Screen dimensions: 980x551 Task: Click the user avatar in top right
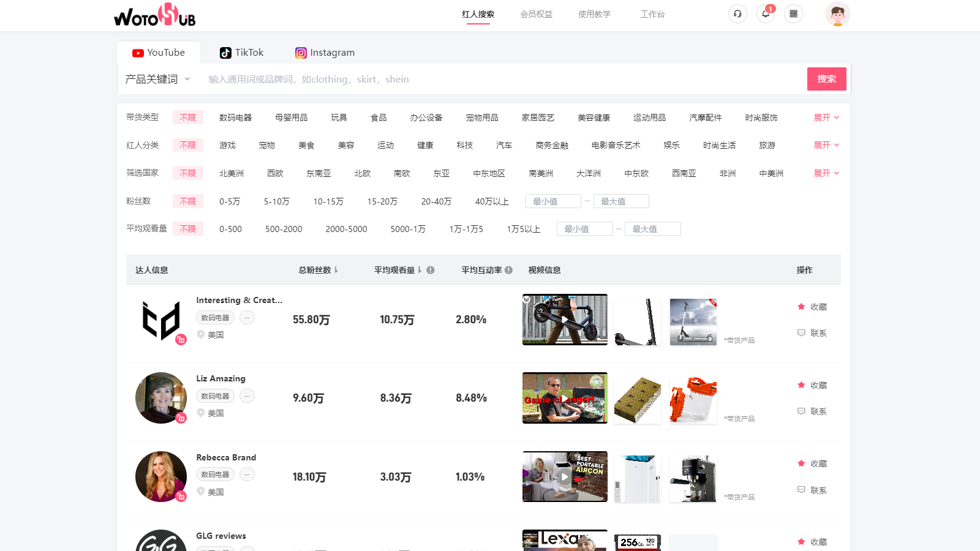click(837, 13)
